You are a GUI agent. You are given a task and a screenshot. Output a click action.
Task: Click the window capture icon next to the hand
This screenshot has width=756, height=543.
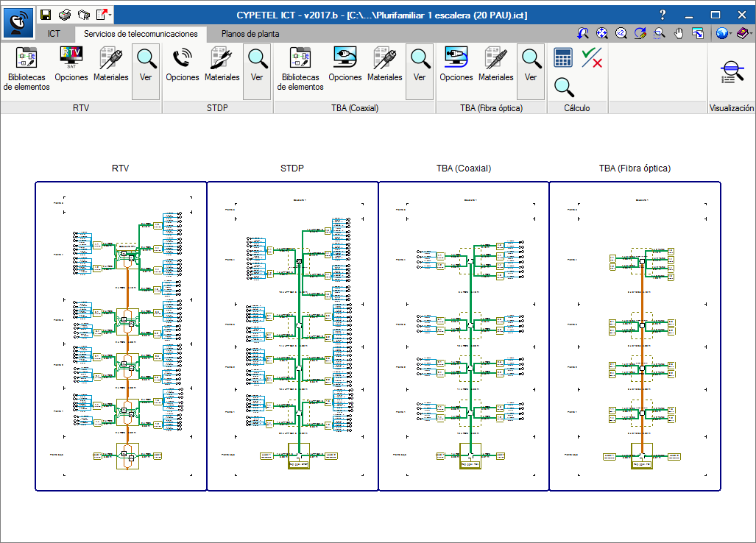coord(698,33)
